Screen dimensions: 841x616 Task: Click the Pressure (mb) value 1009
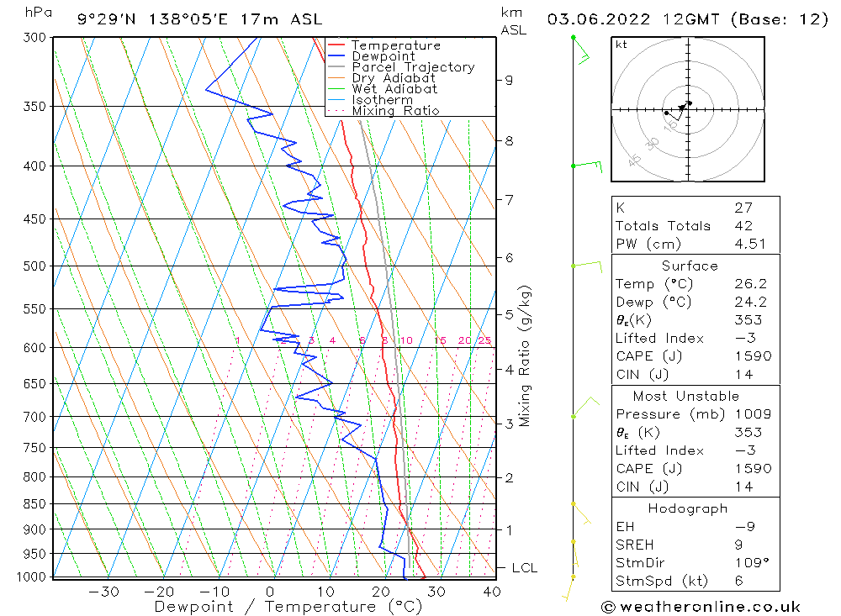(753, 414)
